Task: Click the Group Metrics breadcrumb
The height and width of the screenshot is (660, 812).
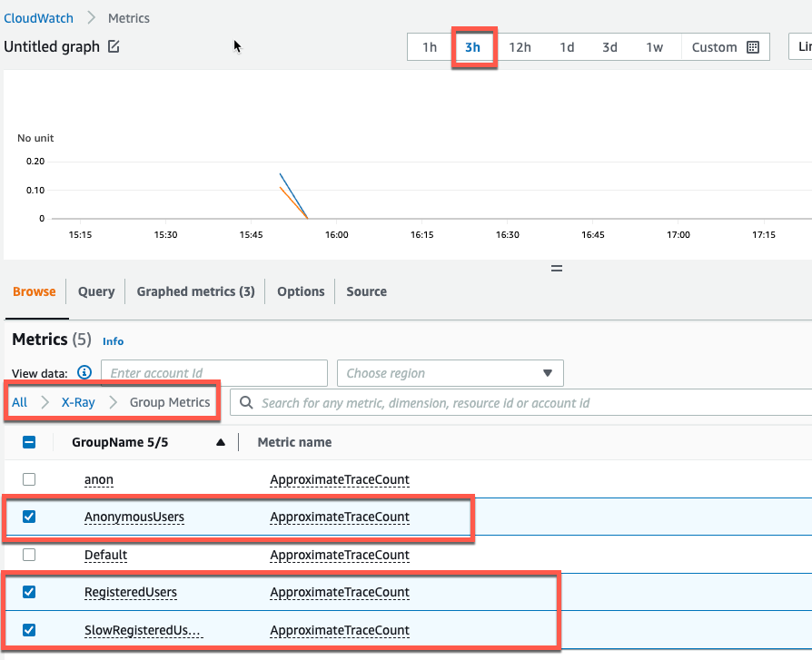Action: (x=170, y=402)
